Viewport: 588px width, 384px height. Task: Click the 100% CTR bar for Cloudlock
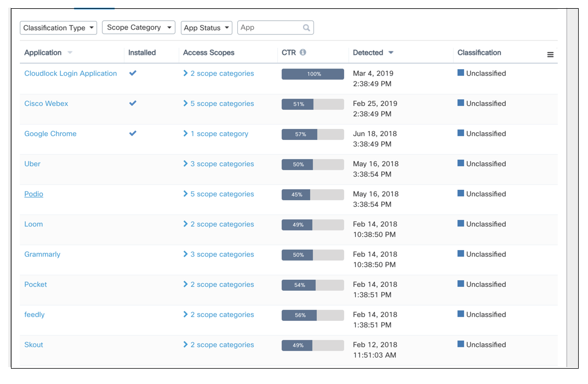coord(313,74)
